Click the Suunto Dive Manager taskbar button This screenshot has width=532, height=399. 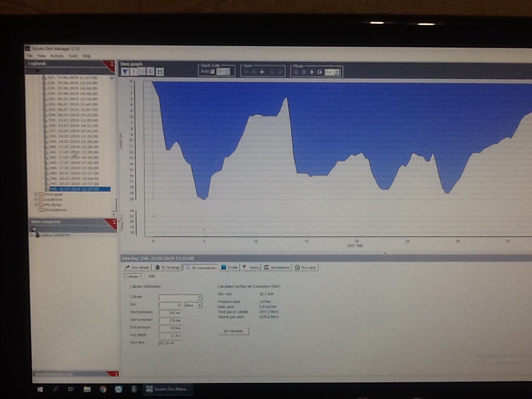(x=168, y=389)
